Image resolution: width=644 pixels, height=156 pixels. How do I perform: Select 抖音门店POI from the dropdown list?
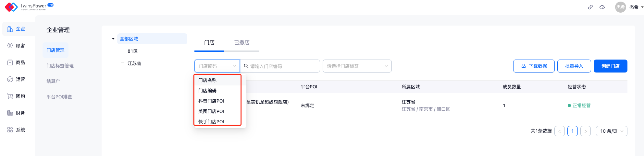click(x=211, y=101)
